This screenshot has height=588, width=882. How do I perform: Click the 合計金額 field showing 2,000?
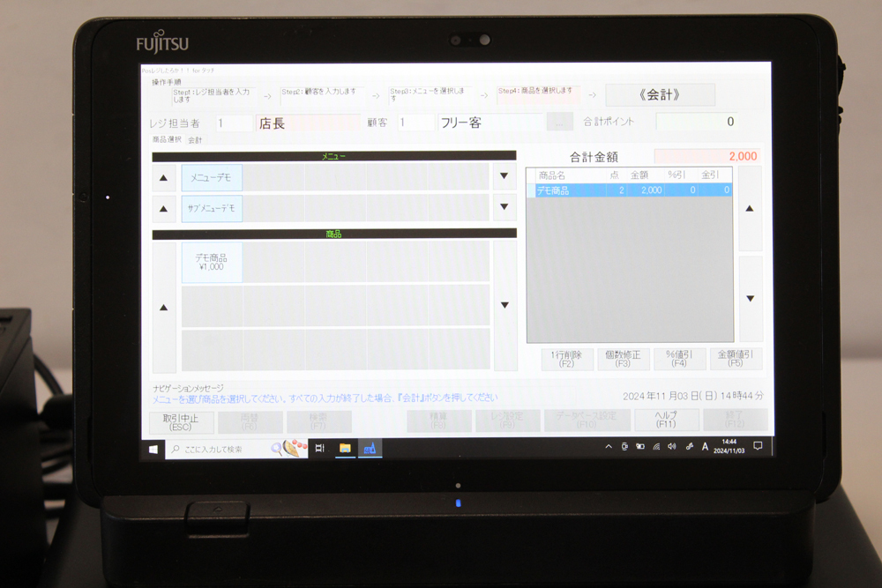point(707,156)
